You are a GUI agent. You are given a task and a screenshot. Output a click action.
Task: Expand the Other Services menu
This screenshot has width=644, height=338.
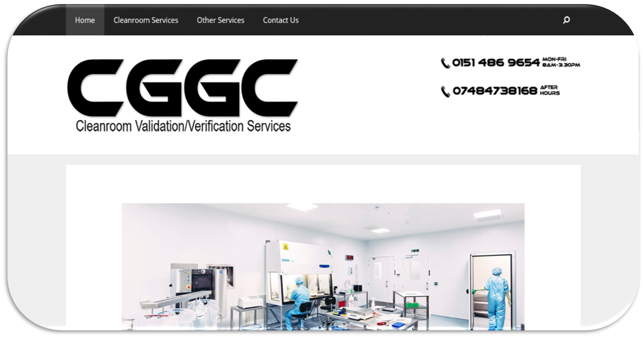point(221,20)
